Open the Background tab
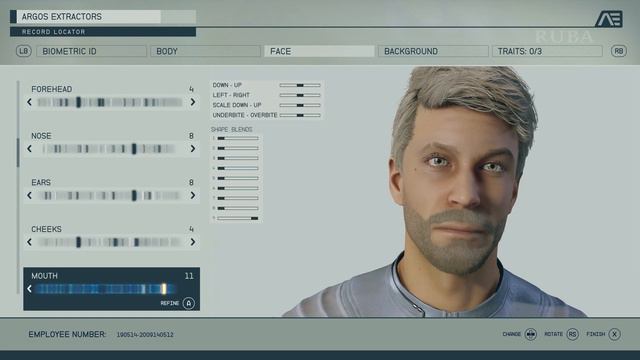640x360 pixels. pyautogui.click(x=433, y=51)
